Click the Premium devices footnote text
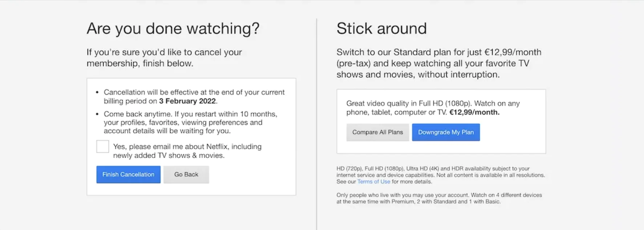 coord(438,198)
